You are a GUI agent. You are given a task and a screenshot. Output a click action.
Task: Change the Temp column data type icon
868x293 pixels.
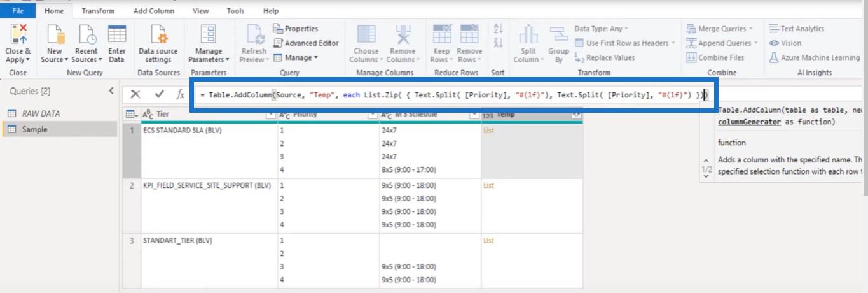[488, 115]
